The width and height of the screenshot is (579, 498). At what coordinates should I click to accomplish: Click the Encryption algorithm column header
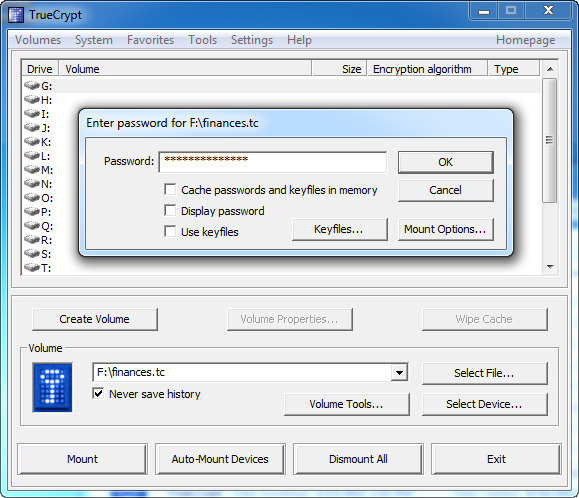(427, 69)
